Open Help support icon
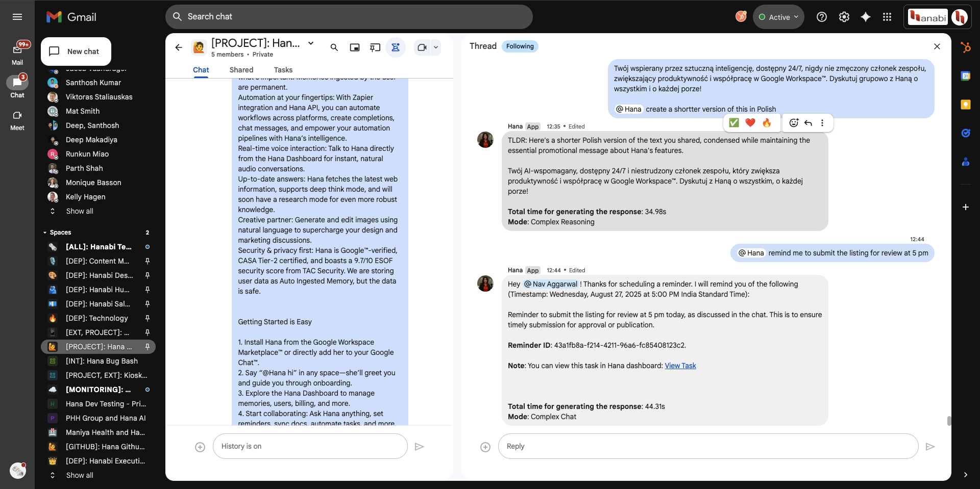 point(822,17)
